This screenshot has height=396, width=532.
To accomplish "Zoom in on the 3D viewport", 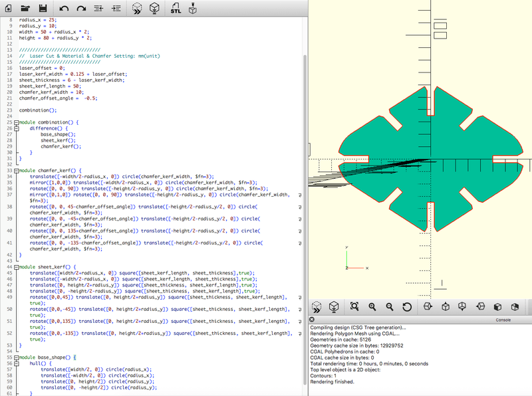I will (372, 307).
